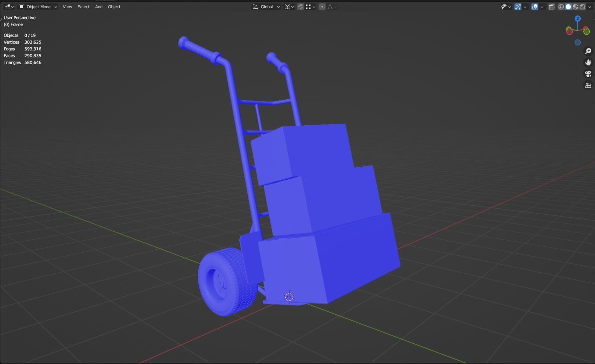Click the Faces count 290,335
The image size is (595, 364).
pos(33,56)
